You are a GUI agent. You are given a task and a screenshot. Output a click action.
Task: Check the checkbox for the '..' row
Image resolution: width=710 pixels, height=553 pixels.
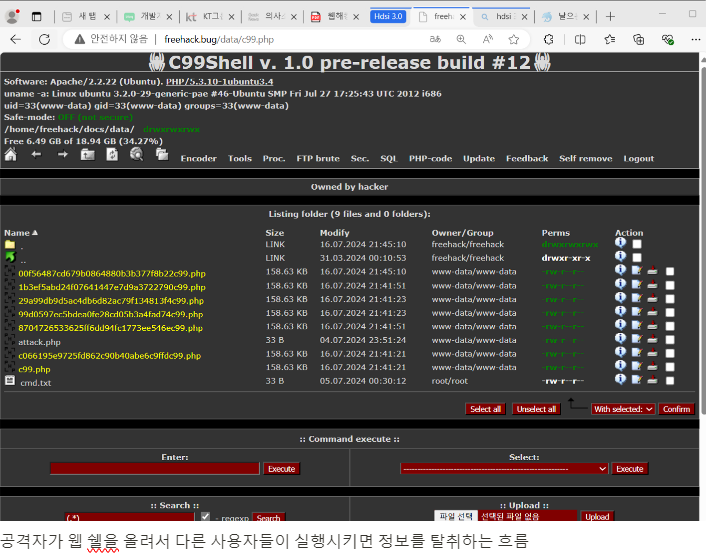(x=637, y=258)
